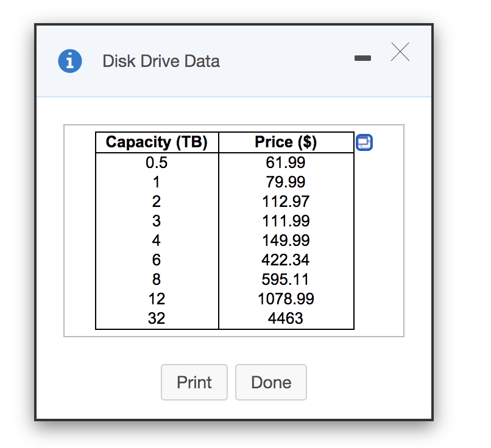Screen dimensions: 491x448
Task: Click price value 112.97
Action: tap(286, 201)
